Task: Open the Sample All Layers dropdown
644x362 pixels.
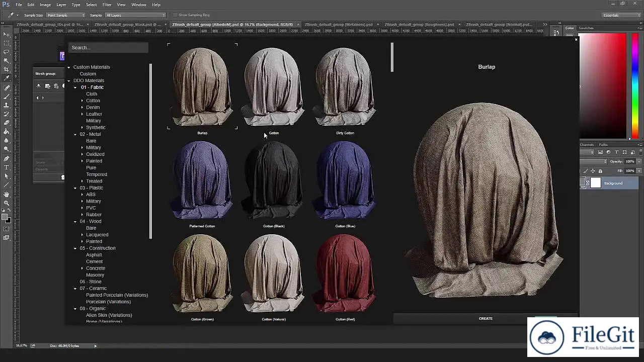Action: pyautogui.click(x=135, y=15)
